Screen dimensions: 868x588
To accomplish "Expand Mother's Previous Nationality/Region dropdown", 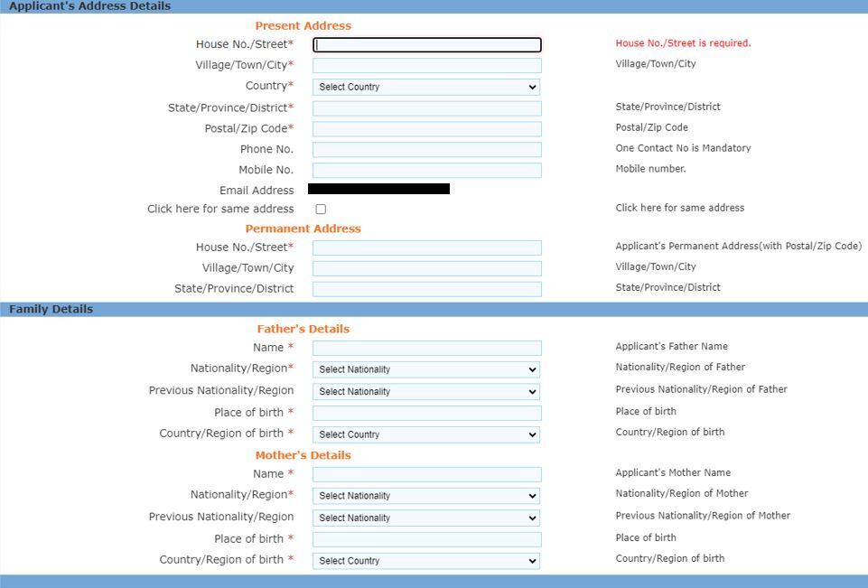I will point(426,518).
